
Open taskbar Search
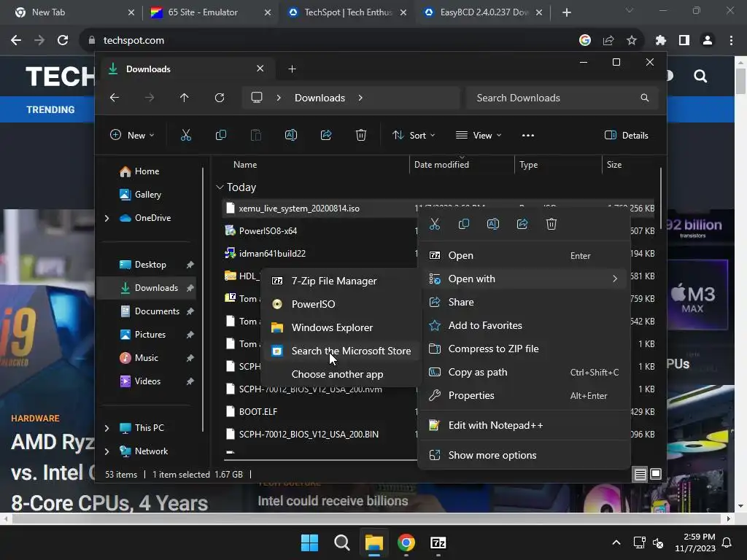pos(342,542)
